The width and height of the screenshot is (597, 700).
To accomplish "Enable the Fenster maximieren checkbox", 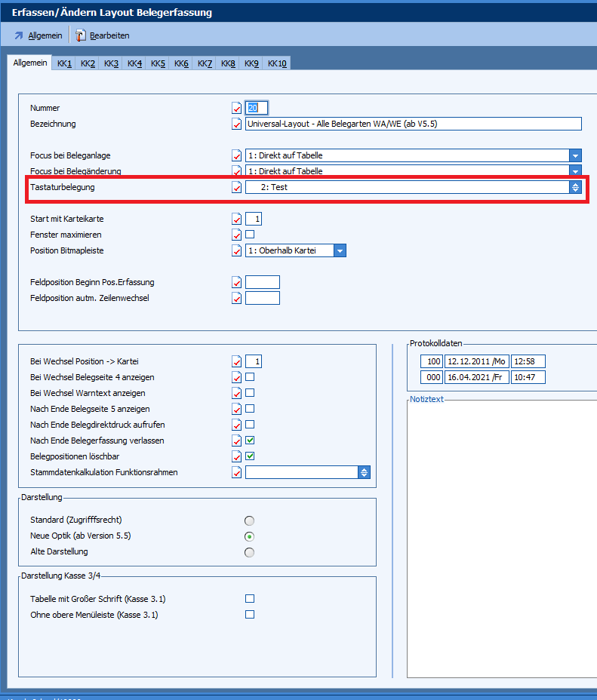I will 250,235.
